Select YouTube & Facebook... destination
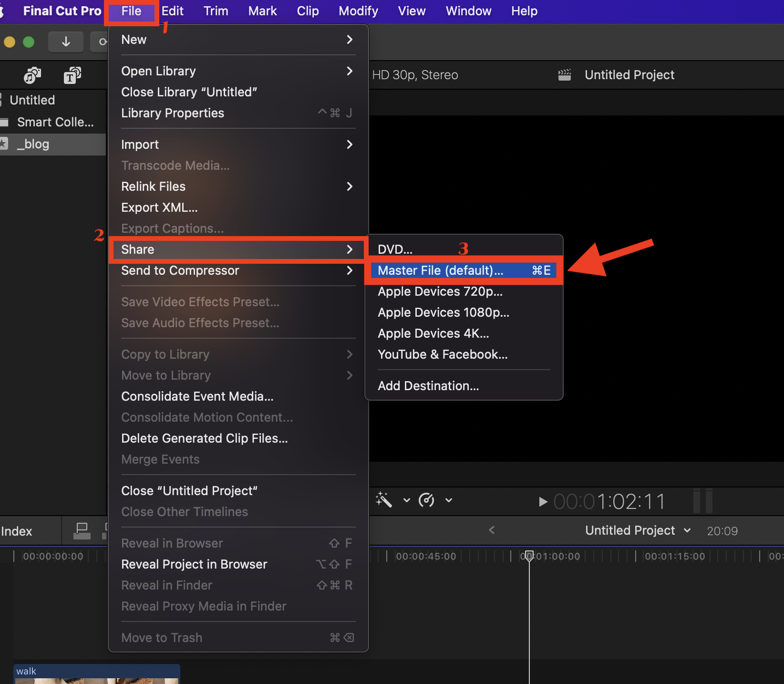 (x=464, y=354)
